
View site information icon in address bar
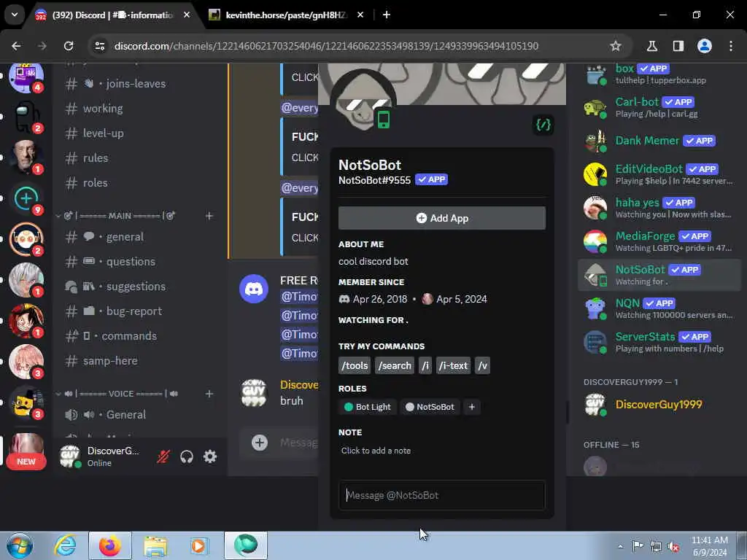point(100,46)
